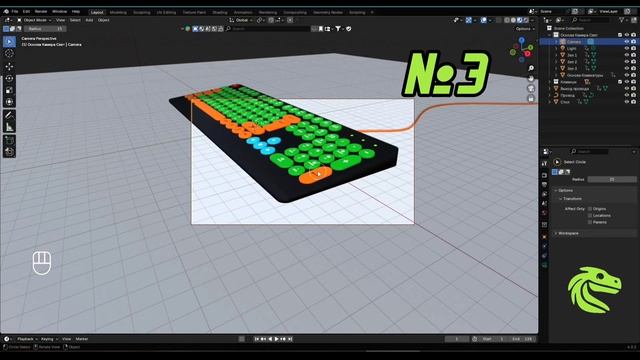
Task: Click the Blender logo menu icon
Action: click(x=6, y=11)
